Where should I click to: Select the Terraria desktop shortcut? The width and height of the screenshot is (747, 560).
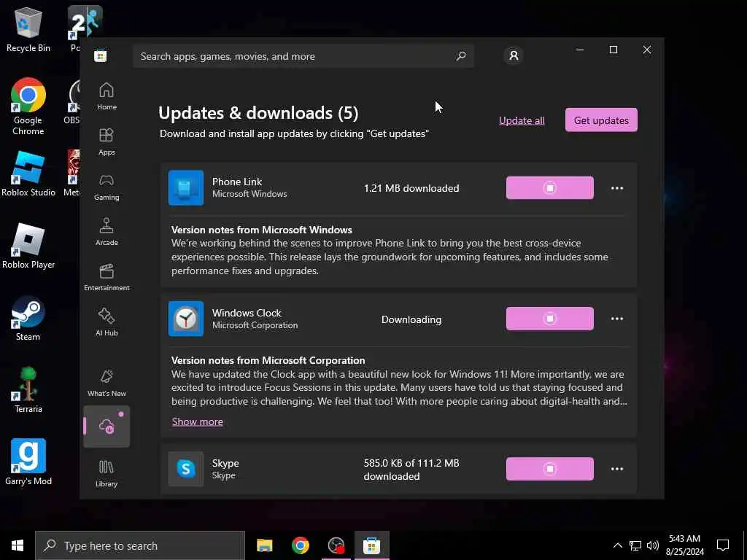pyautogui.click(x=28, y=390)
